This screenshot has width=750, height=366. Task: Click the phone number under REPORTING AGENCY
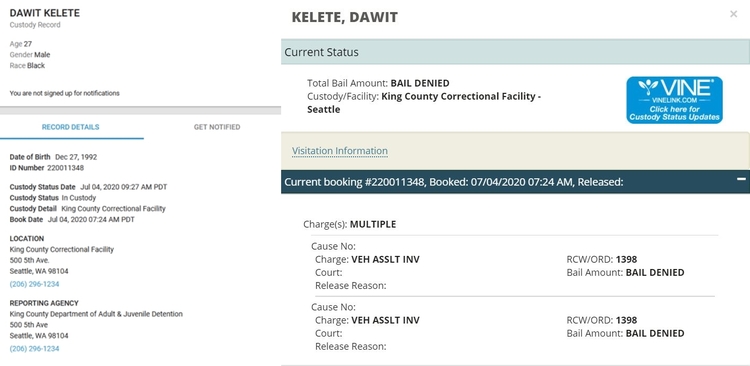(34, 349)
